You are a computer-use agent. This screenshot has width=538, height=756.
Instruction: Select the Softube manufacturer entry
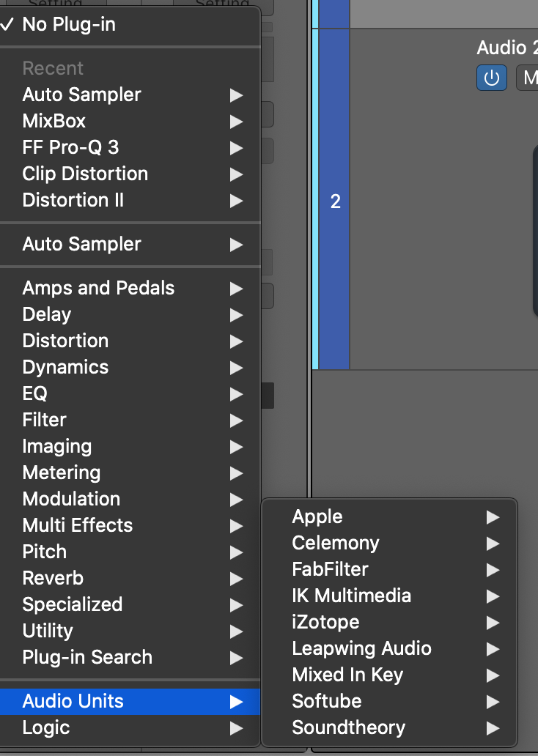[326, 701]
